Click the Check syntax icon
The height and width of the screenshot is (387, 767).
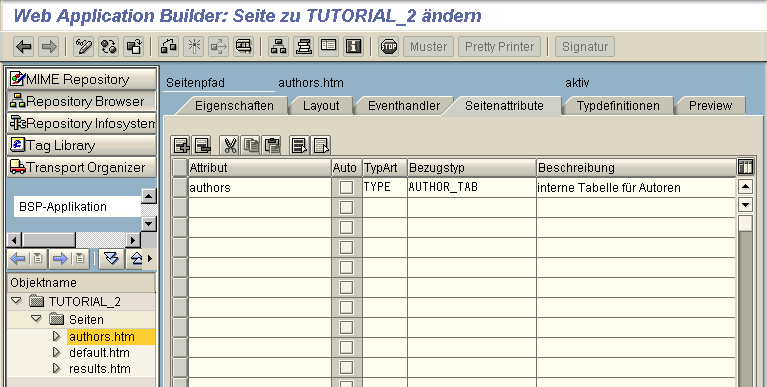click(169, 47)
